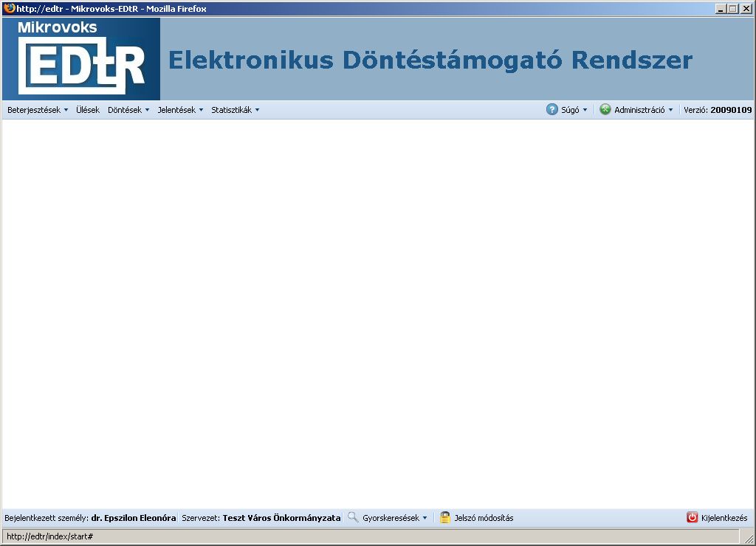Open the Ülések menu item

click(x=88, y=110)
